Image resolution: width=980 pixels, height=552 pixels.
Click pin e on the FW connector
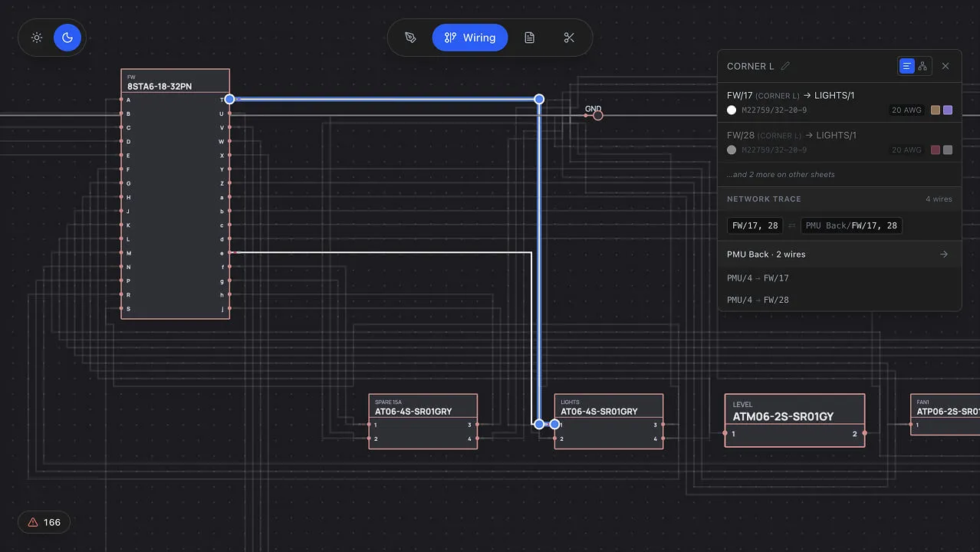pos(229,253)
